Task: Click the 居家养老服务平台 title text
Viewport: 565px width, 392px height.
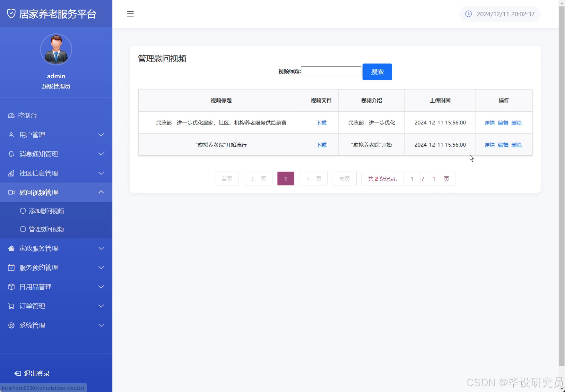Action: [58, 14]
